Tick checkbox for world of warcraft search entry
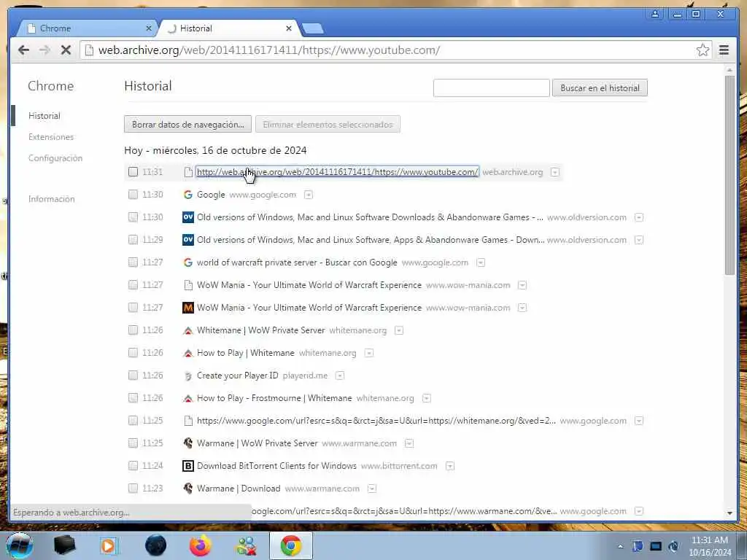This screenshot has height=560, width=747. (133, 262)
